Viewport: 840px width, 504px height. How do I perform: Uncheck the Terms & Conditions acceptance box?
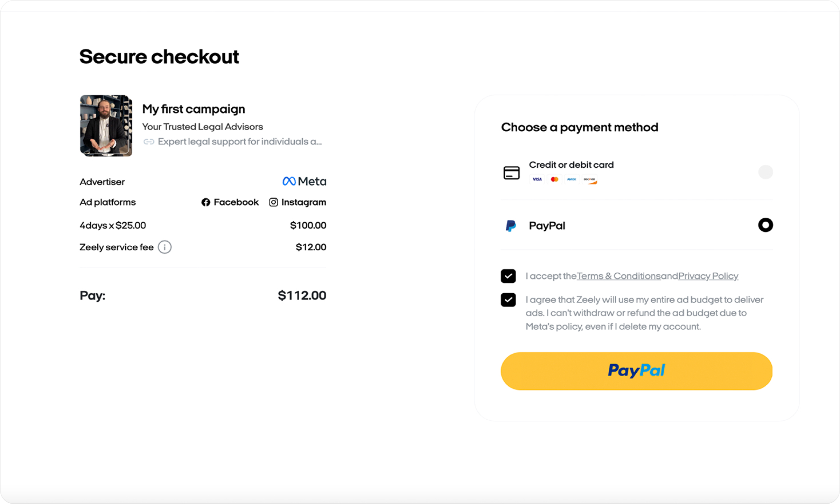tap(508, 276)
